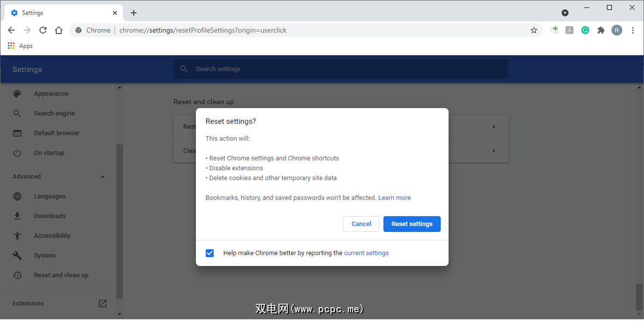Click the On startup power icon

(17, 153)
